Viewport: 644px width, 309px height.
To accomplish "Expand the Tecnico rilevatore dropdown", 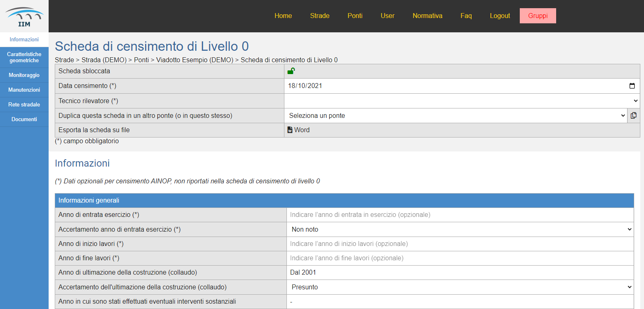I will 462,101.
